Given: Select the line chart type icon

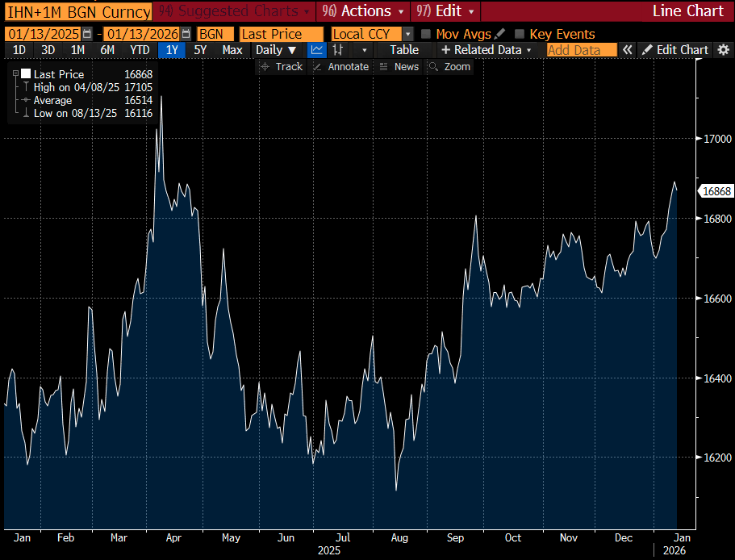Looking at the screenshot, I should pyautogui.click(x=317, y=50).
